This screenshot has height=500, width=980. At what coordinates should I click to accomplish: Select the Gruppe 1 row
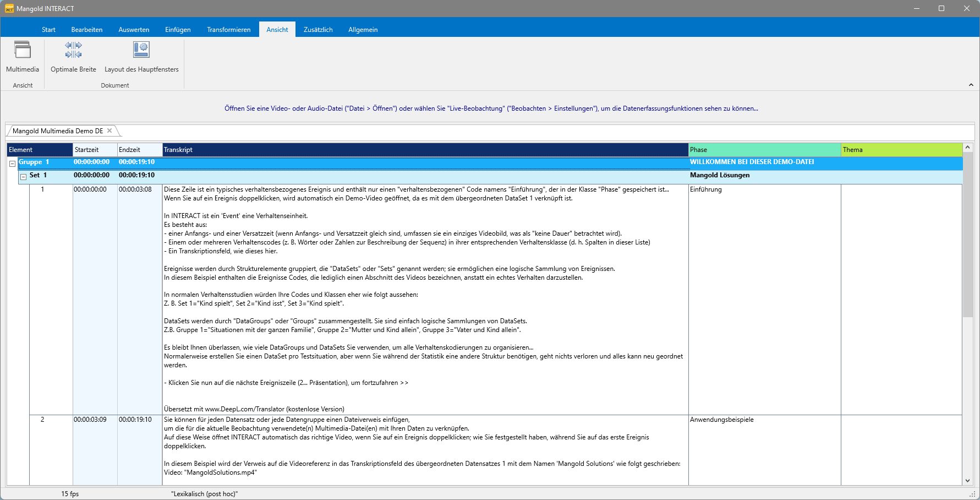coord(490,163)
